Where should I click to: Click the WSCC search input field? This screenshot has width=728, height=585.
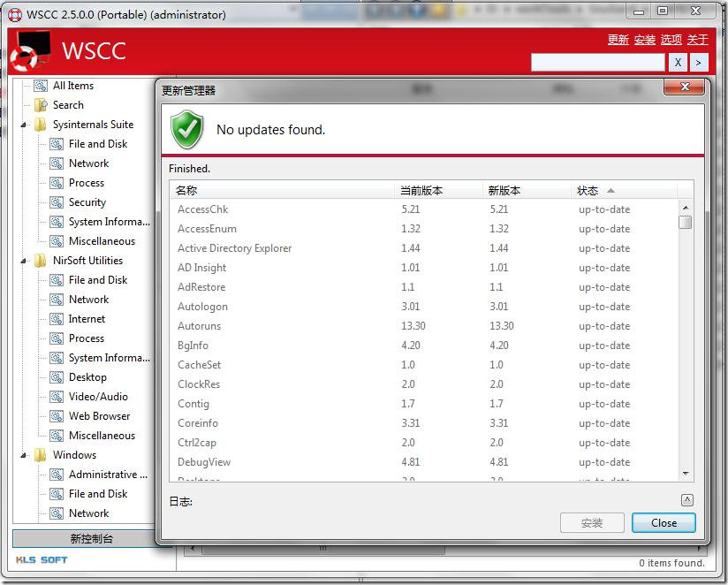pos(597,62)
